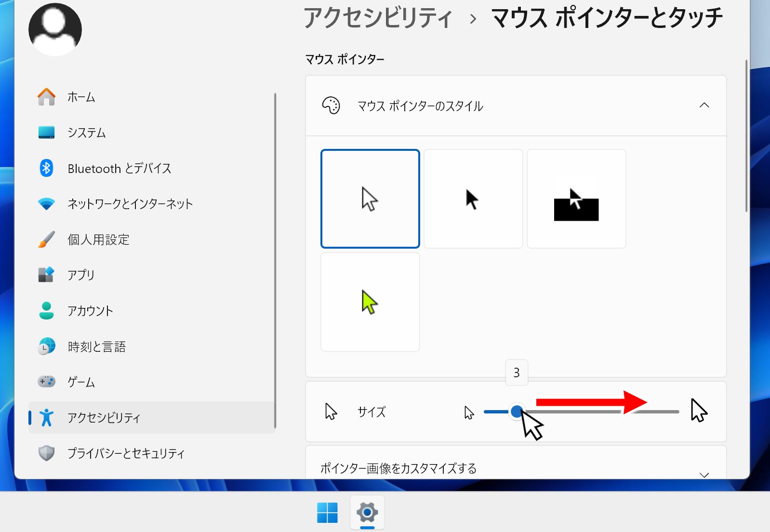Go back to アクセシビリティ breadcrumb
Viewport: 770px width, 532px height.
pyautogui.click(x=378, y=18)
